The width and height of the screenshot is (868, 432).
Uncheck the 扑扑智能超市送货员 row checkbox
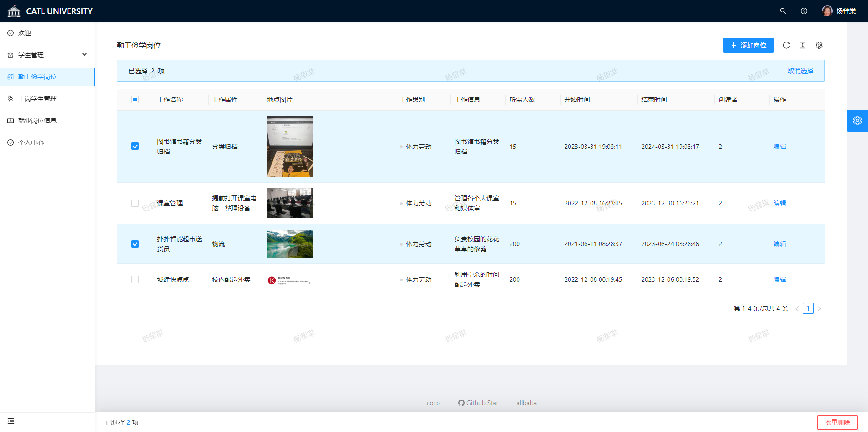pyautogui.click(x=135, y=244)
